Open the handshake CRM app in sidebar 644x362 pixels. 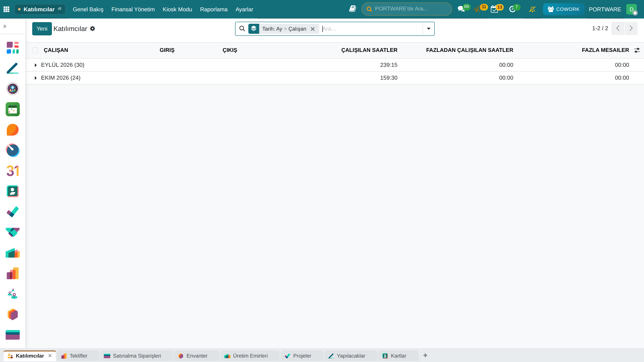click(x=12, y=232)
